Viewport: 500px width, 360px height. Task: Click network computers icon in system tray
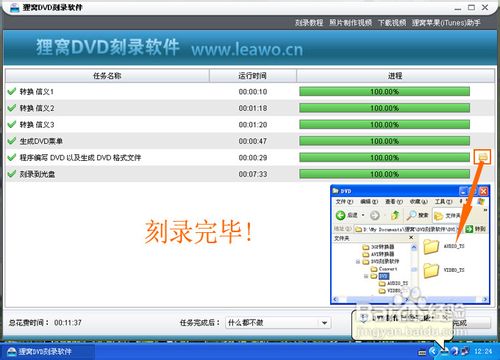pyautogui.click(x=466, y=351)
